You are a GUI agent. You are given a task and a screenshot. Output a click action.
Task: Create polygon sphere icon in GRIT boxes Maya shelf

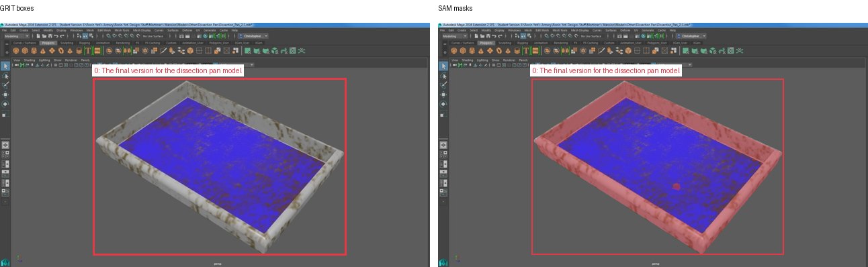click(15, 51)
